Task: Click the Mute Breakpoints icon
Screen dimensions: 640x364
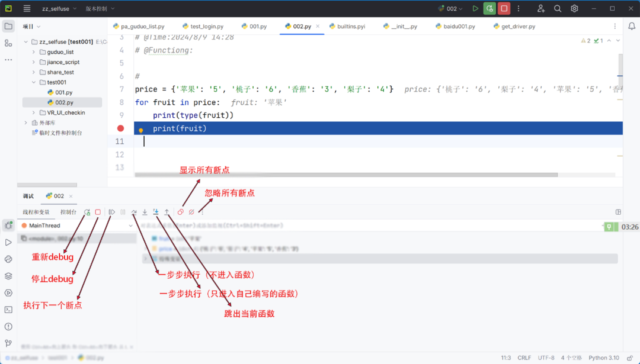Action: 190,212
